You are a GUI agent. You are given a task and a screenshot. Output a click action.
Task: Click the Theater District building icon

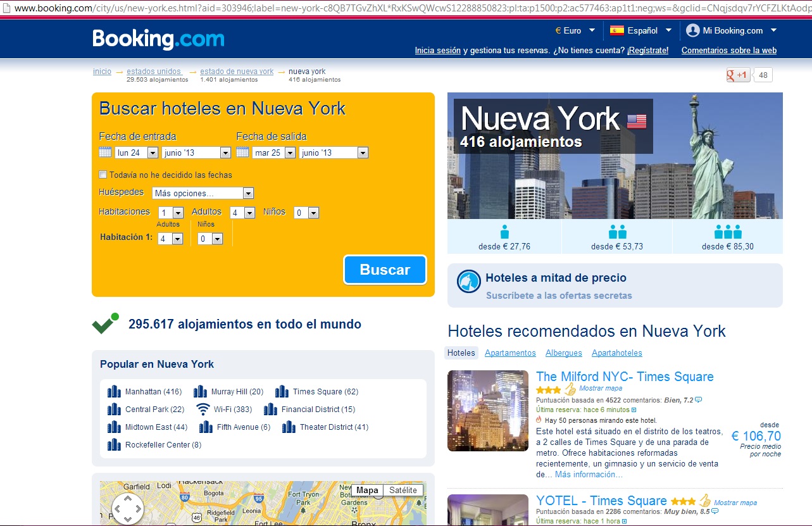[289, 427]
